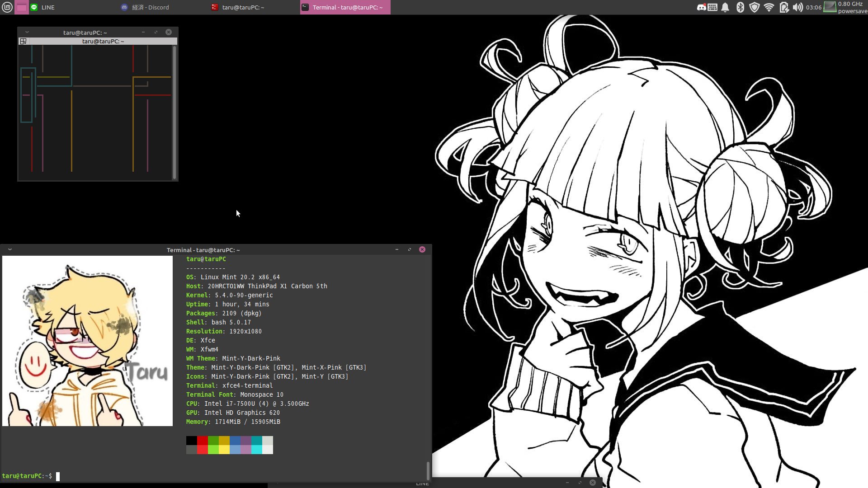Select the active Terminal taskbar button
This screenshot has height=488, width=868.
[345, 7]
